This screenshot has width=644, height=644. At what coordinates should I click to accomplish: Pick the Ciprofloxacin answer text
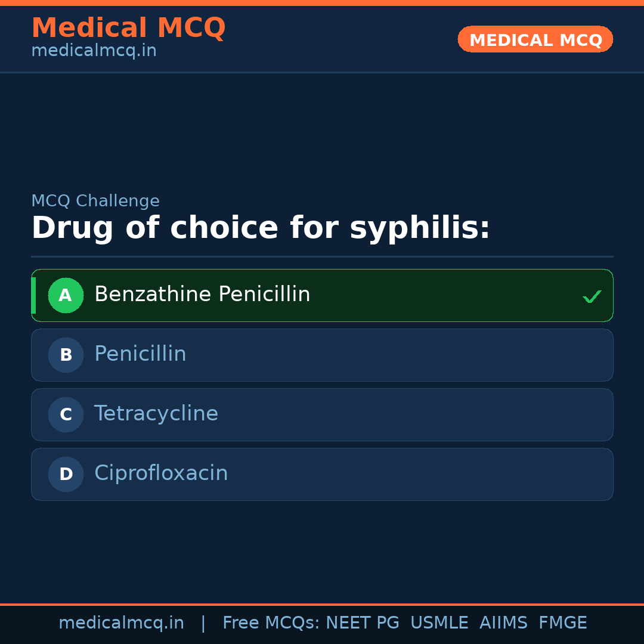(x=161, y=473)
